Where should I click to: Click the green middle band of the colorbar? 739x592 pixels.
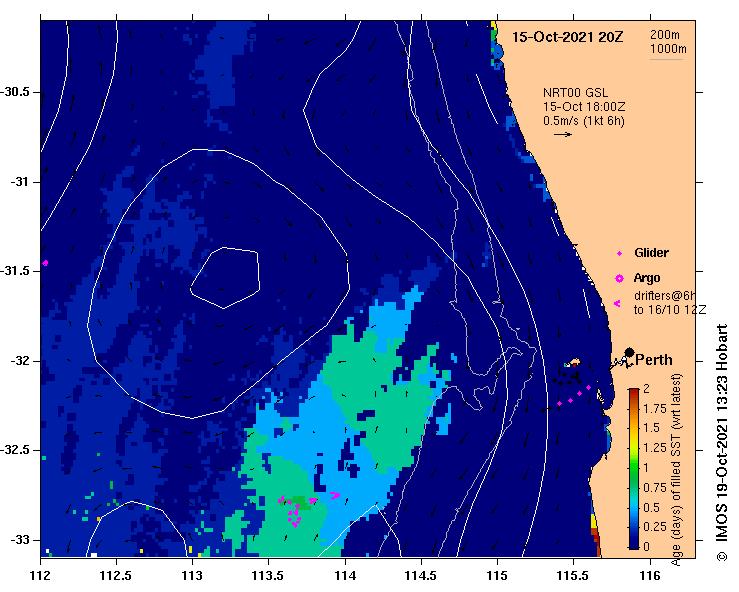[634, 467]
